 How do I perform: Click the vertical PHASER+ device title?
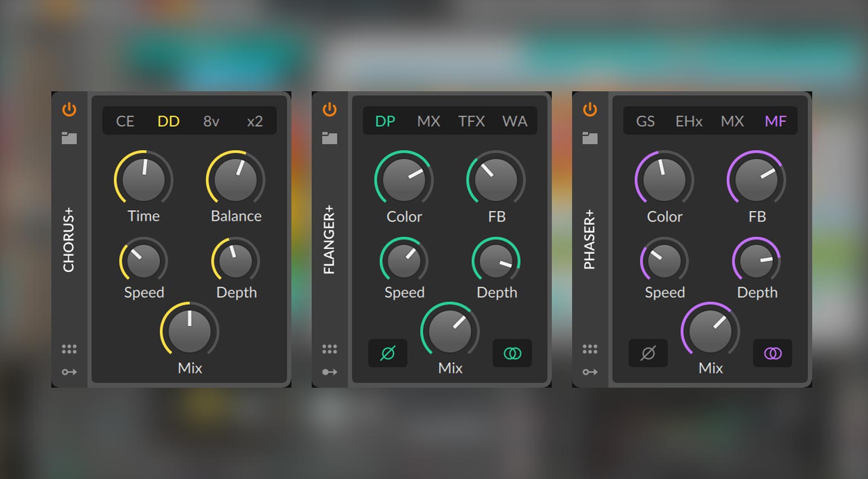point(590,240)
